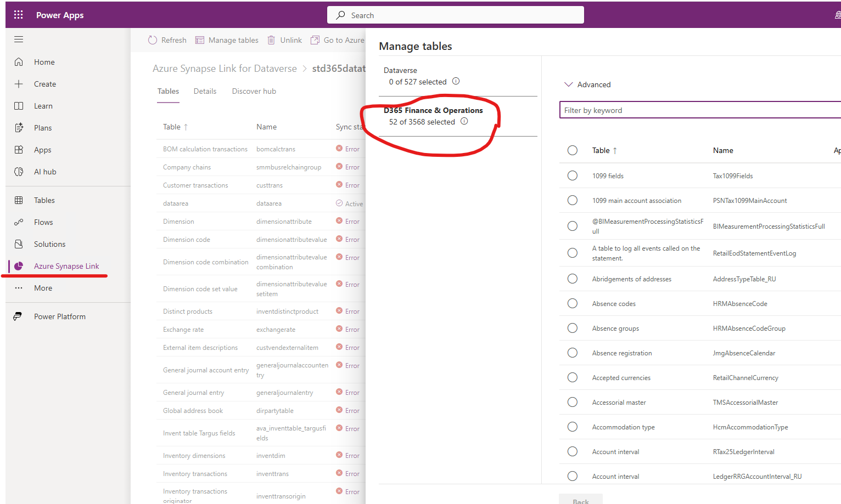
Task: Select the Accepted currencies row circle
Action: [x=573, y=377]
